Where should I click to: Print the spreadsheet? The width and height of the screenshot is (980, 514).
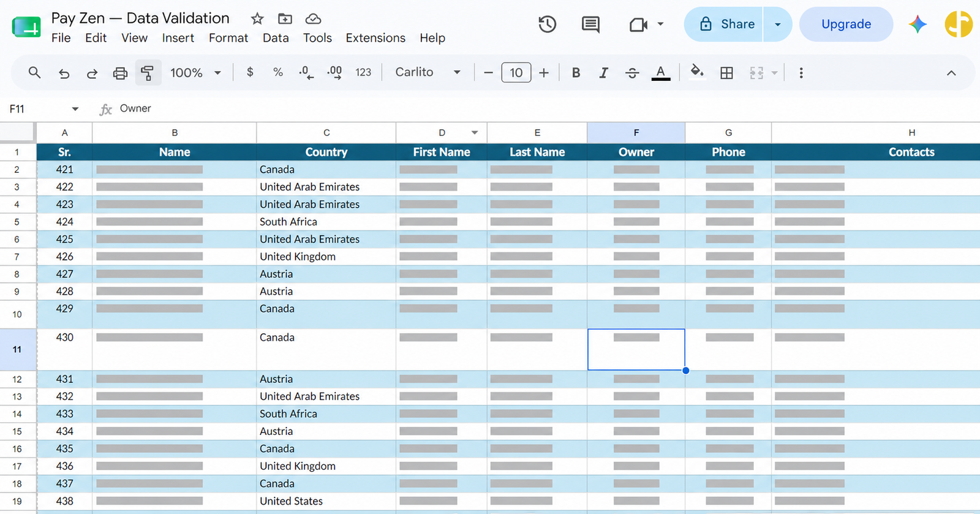click(120, 74)
